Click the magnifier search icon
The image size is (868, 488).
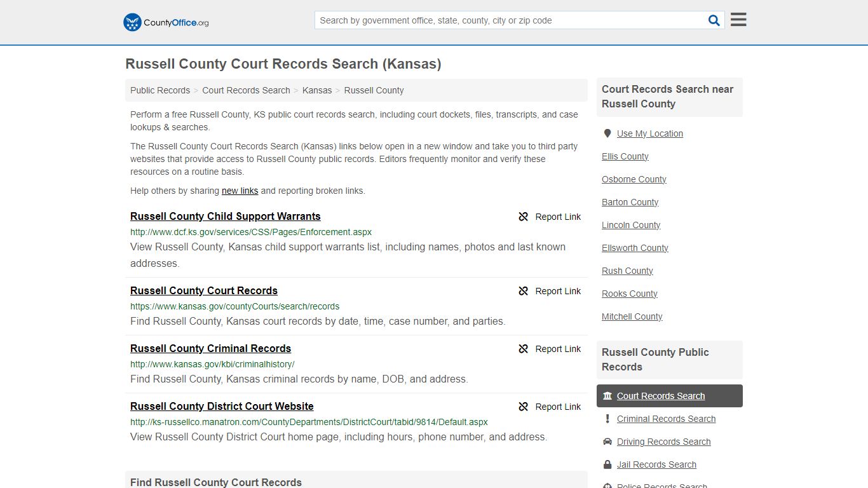pos(714,20)
